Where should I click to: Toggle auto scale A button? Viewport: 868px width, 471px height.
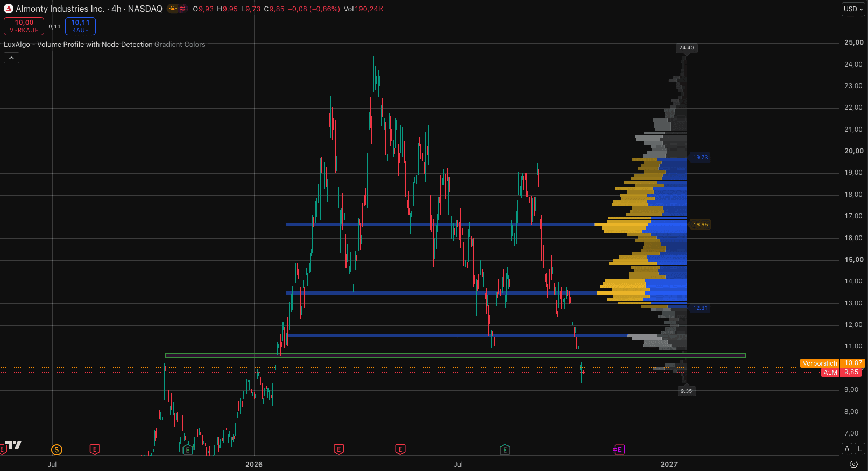847,448
